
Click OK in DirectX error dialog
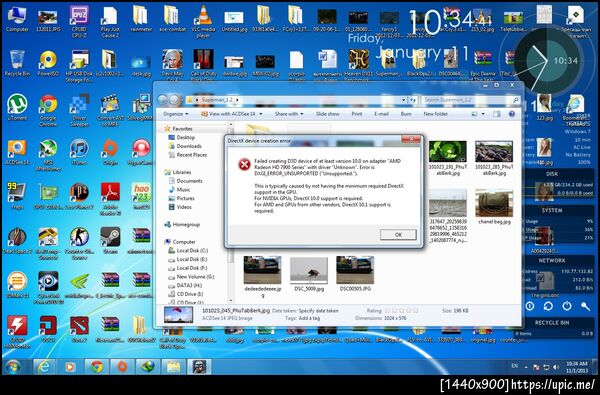(x=398, y=235)
